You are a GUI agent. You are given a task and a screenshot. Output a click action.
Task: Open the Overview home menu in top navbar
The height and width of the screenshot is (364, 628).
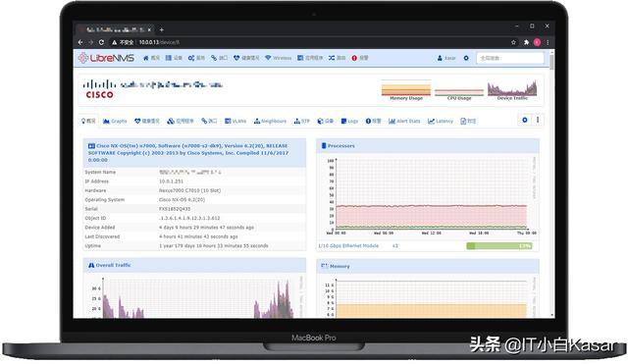(x=151, y=58)
